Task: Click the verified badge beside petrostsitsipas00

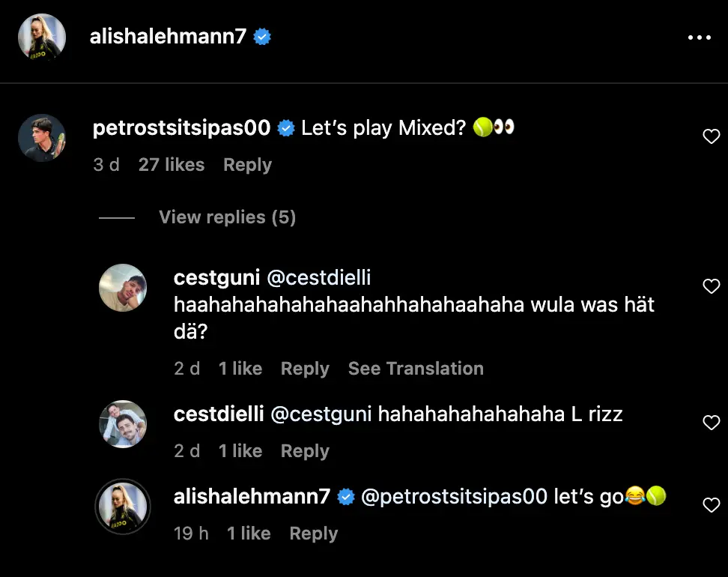Action: [286, 127]
